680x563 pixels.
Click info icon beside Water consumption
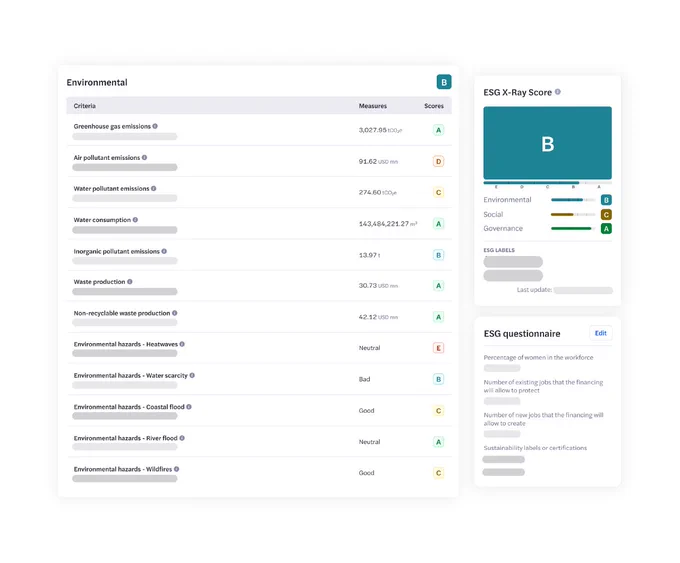point(135,219)
